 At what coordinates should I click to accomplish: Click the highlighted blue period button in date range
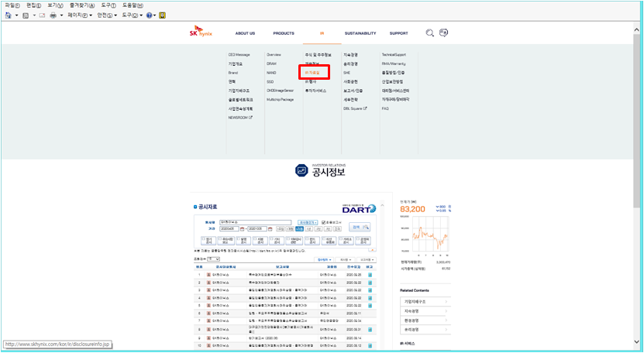tap(299, 228)
